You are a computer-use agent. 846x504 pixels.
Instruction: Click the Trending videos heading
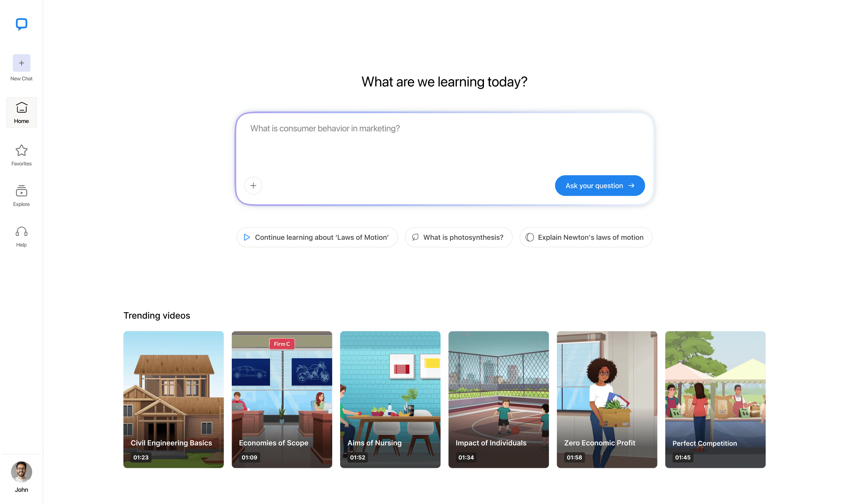[x=157, y=315]
